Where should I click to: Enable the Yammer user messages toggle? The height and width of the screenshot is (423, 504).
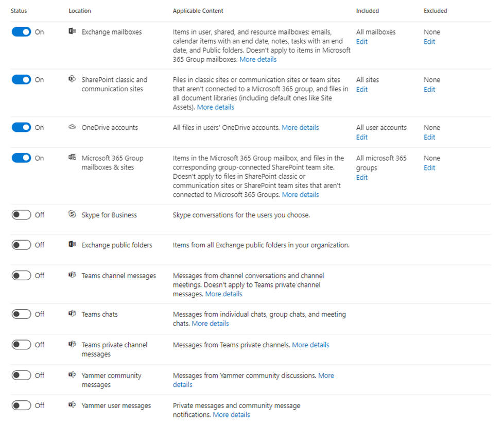tap(22, 405)
